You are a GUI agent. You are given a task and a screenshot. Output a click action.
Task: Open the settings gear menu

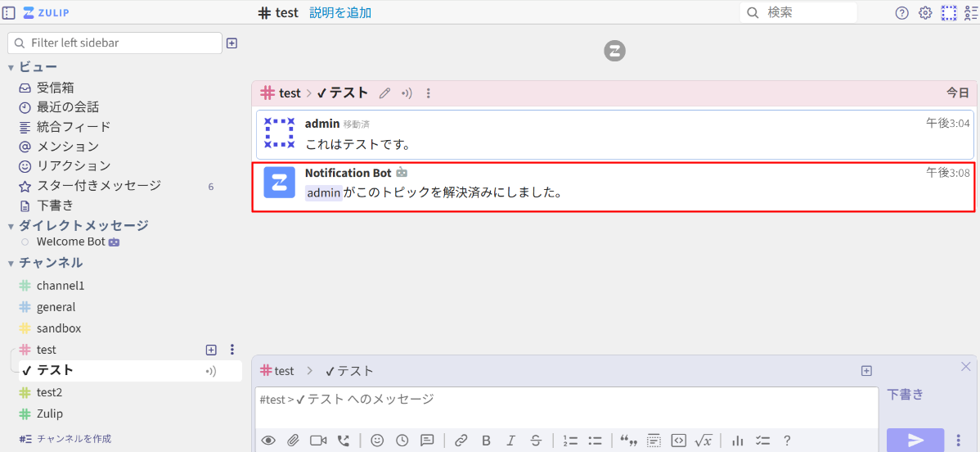click(925, 13)
